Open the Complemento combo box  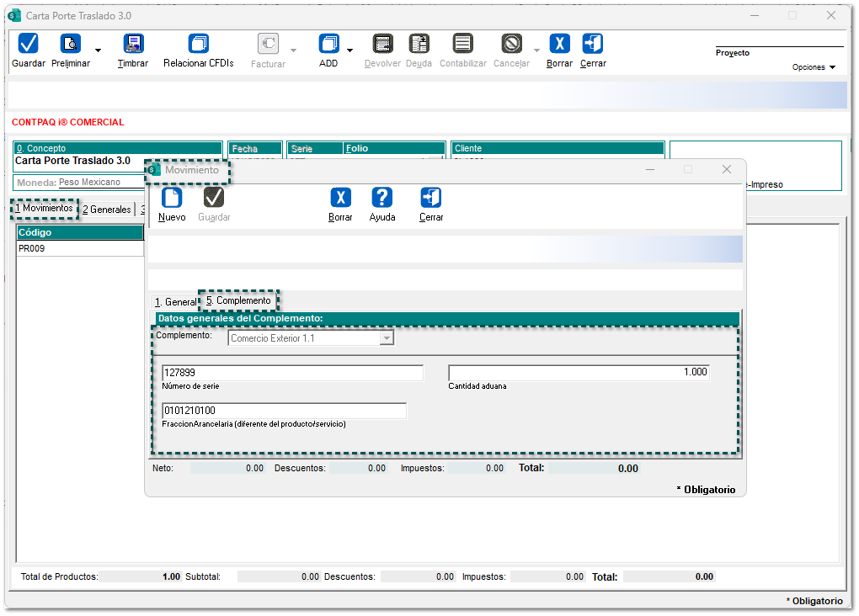pos(387,338)
